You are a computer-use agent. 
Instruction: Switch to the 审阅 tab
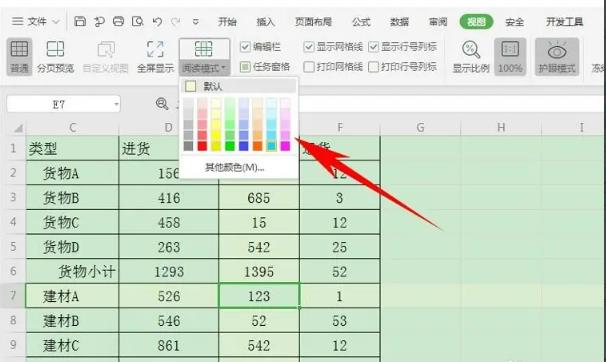click(438, 22)
